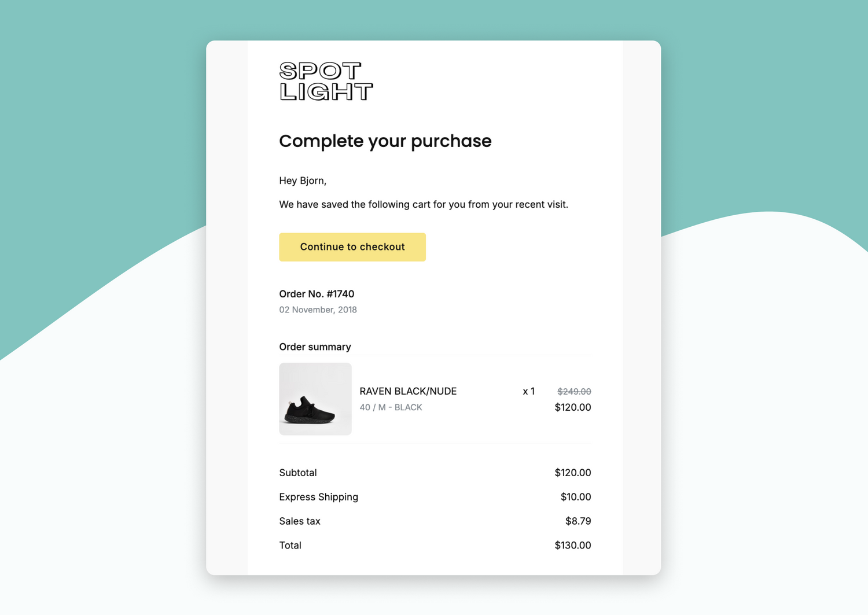Click the Order No. #1740 label
The image size is (868, 615).
pos(317,294)
